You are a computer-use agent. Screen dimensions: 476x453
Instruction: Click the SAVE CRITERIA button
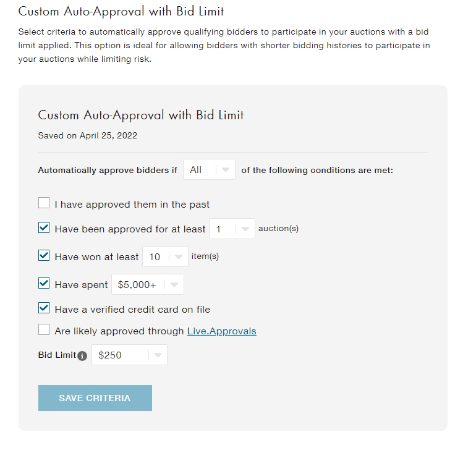[95, 398]
